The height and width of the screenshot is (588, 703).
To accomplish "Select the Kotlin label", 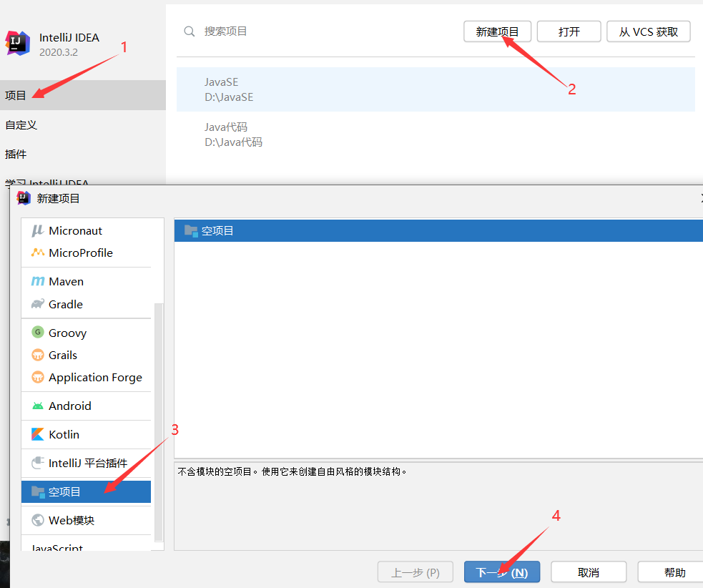I will 64,434.
